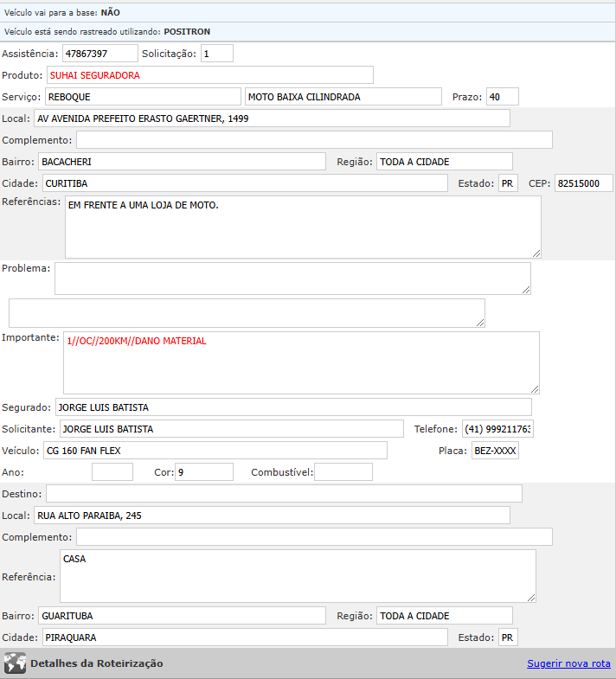Click the empty Destino field
This screenshot has height=679, width=616.
pyautogui.click(x=284, y=493)
